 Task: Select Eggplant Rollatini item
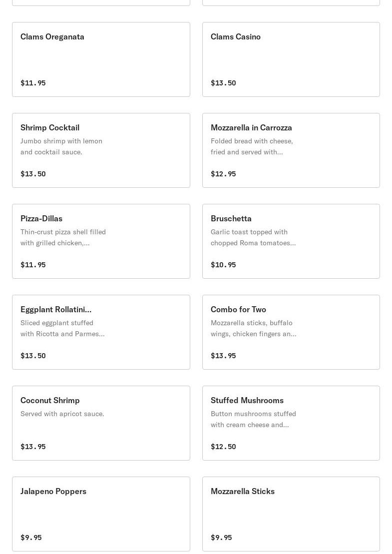point(101,332)
